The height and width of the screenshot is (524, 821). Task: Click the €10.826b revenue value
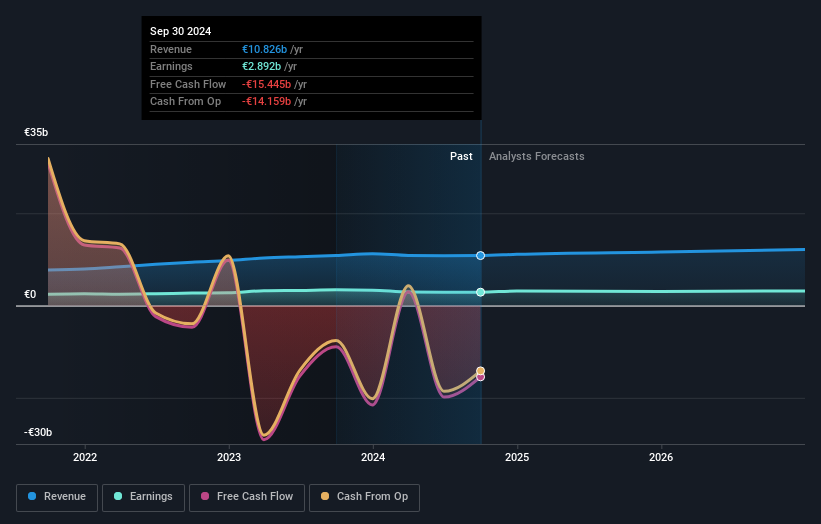coord(264,49)
